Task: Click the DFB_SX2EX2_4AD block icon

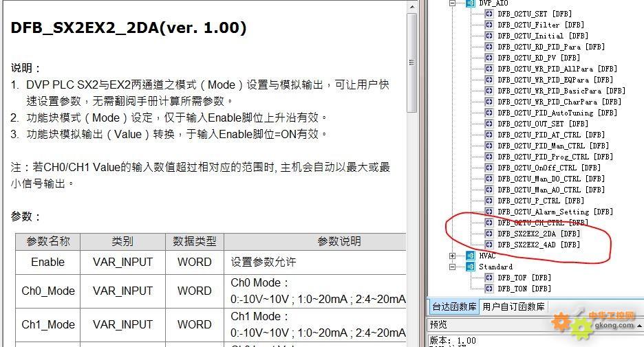Action: 489,245
